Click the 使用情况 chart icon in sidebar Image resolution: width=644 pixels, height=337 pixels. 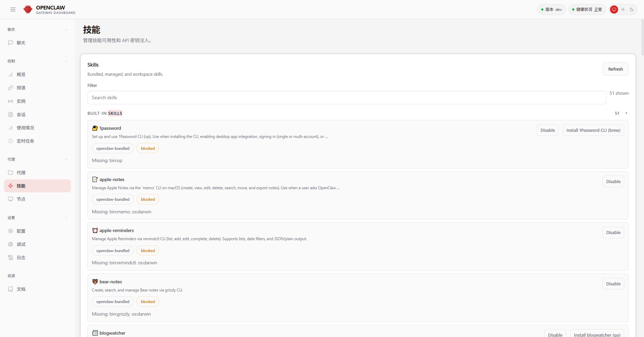[11, 128]
